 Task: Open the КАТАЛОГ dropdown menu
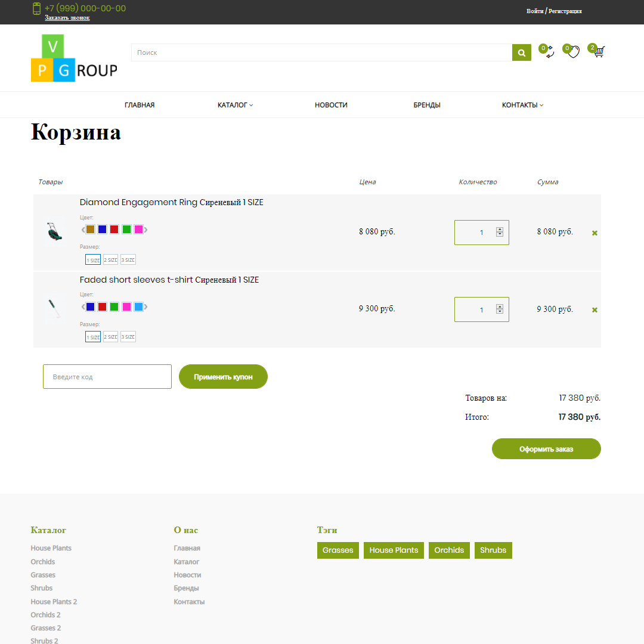tap(235, 104)
